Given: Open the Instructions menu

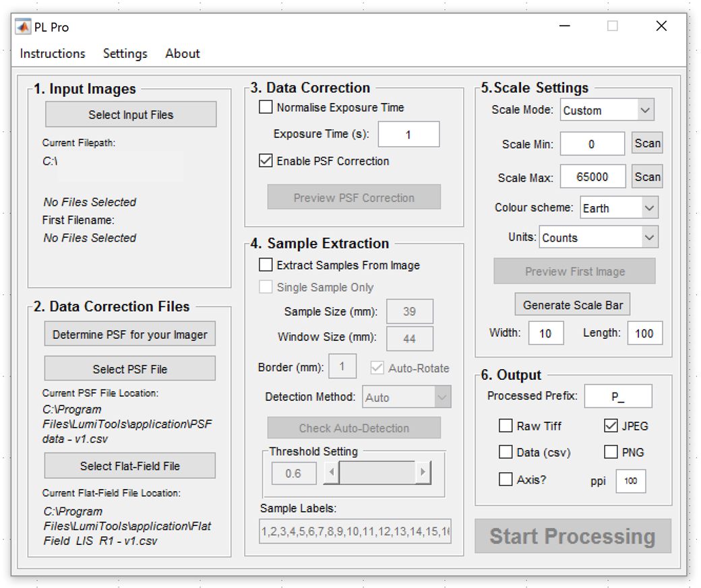Looking at the screenshot, I should (53, 54).
